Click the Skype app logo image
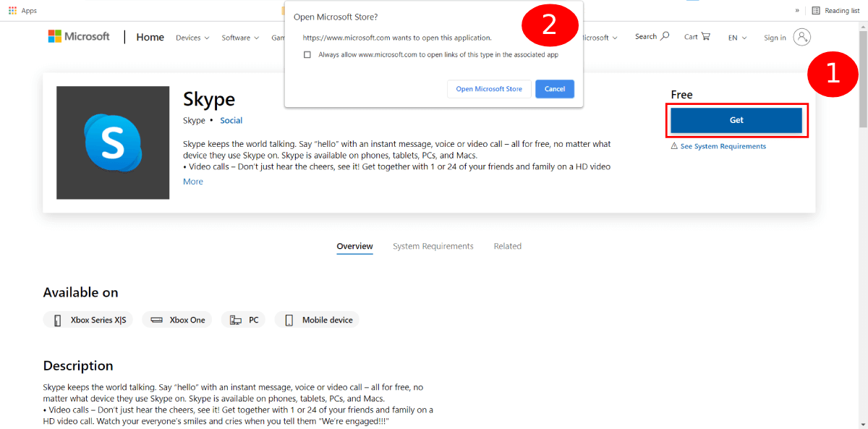868x429 pixels. coord(113,143)
